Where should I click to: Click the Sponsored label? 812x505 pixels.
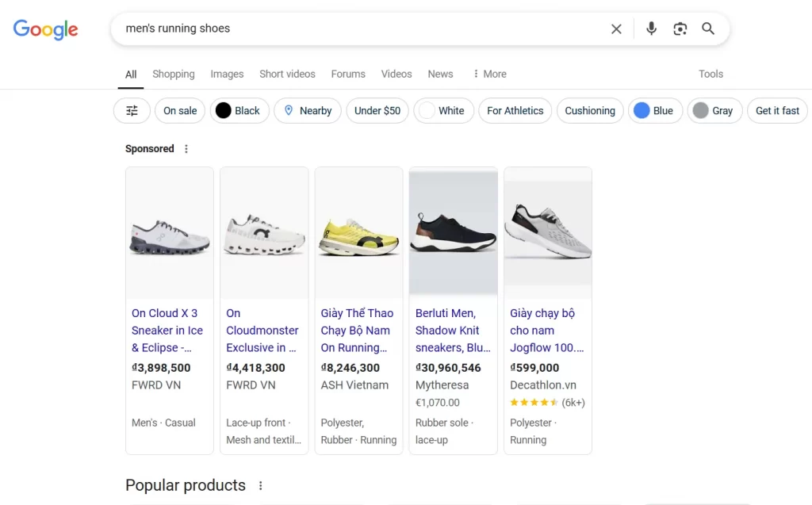point(150,149)
